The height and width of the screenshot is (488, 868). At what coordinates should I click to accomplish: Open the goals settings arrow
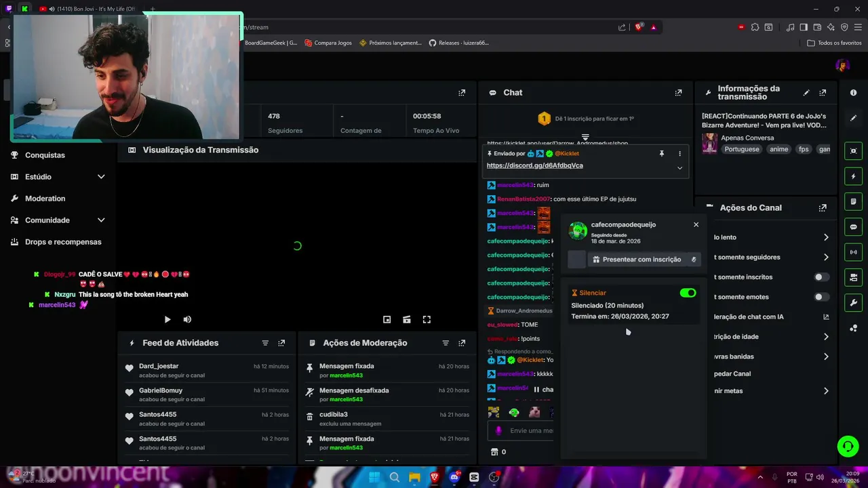(826, 391)
